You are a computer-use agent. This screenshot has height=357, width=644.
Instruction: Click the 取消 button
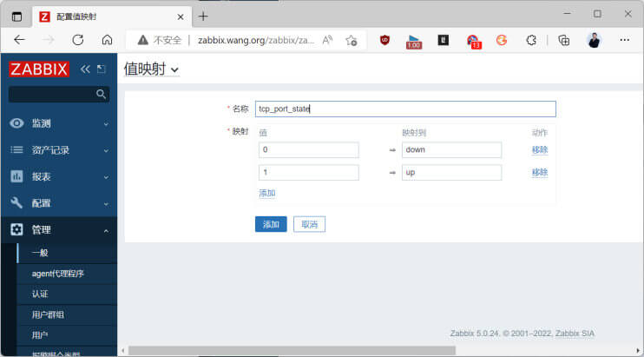(x=309, y=224)
